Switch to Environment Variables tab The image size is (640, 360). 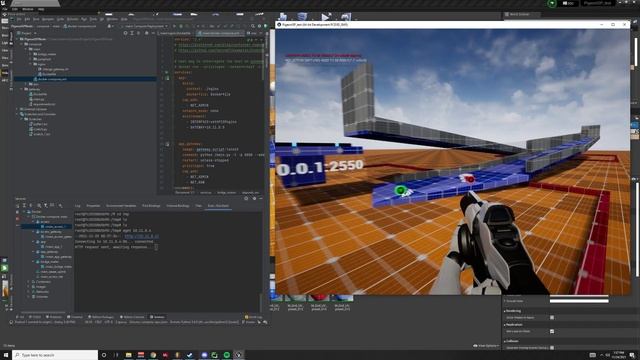click(121, 206)
